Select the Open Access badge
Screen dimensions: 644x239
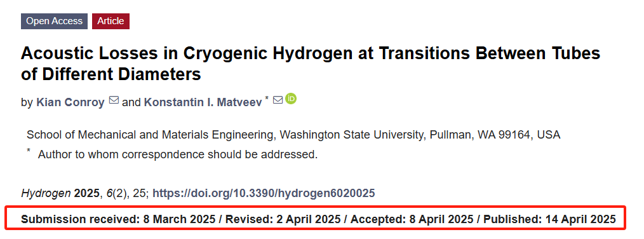coord(54,21)
